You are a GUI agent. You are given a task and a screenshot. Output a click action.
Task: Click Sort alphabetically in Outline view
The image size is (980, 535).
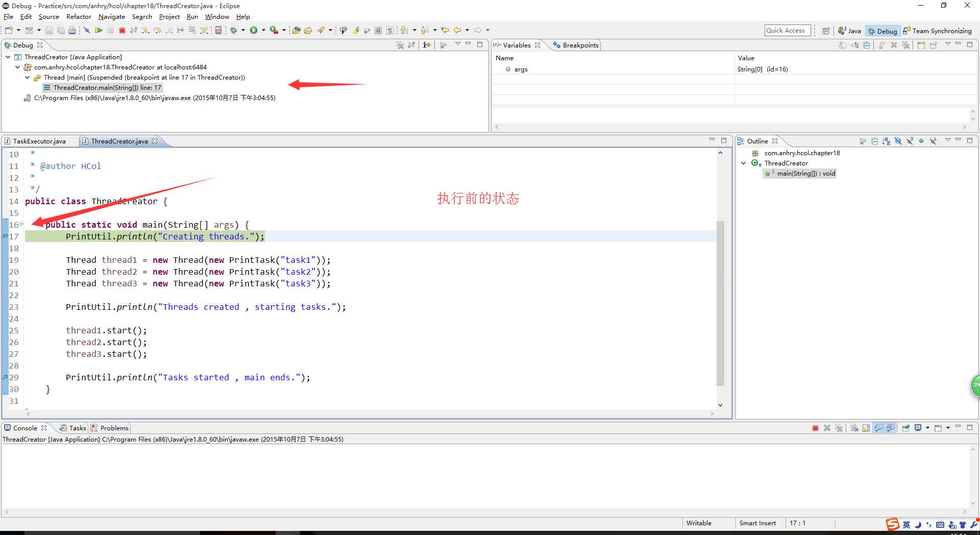pos(886,141)
